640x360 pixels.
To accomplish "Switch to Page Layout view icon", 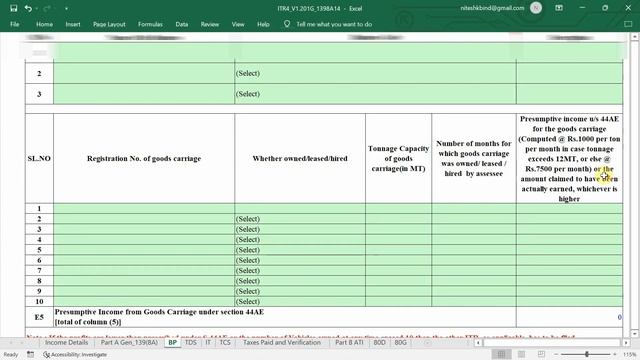I will (x=521, y=354).
